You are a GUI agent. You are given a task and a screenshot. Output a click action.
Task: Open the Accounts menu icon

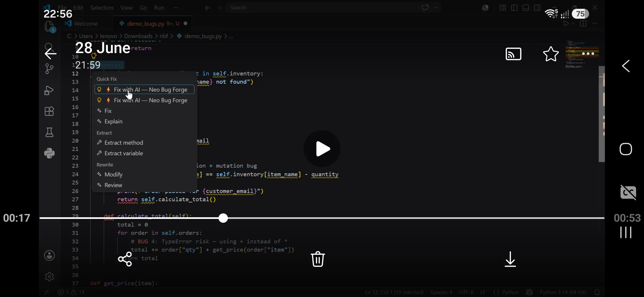[50, 255]
